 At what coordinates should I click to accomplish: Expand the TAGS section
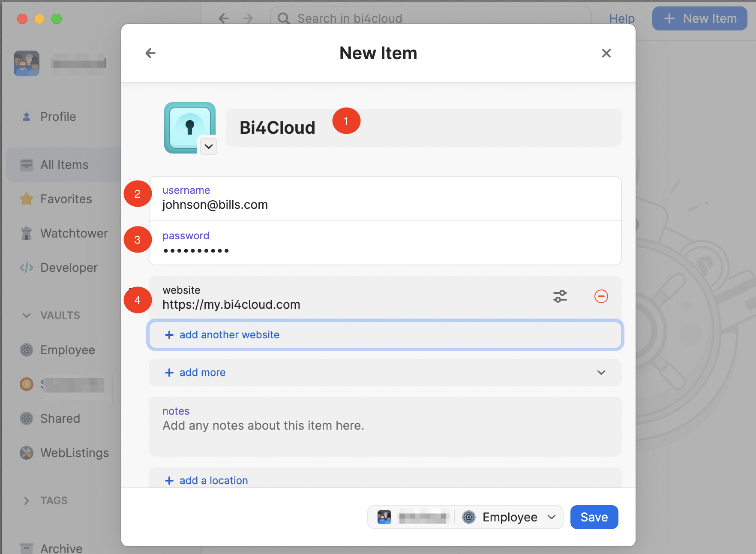[27, 501]
